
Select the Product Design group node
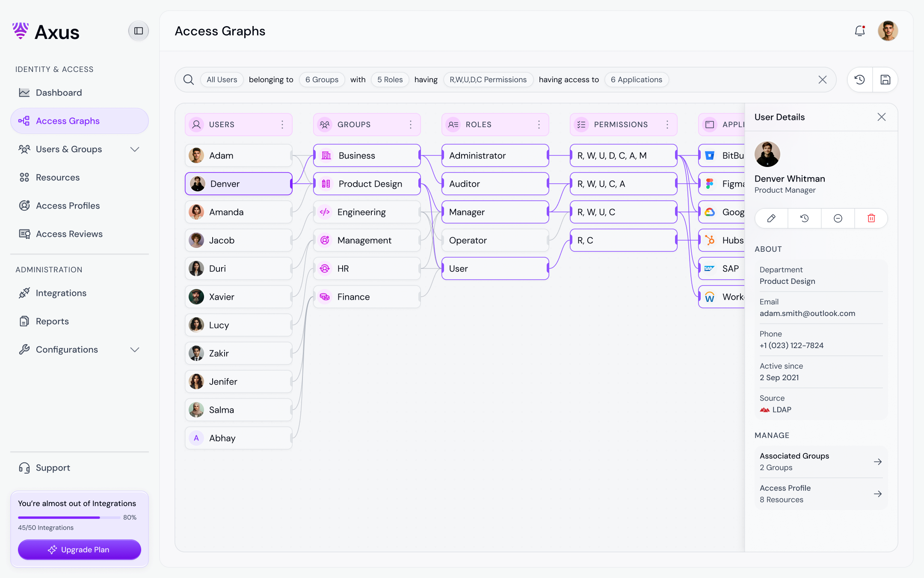pos(367,184)
